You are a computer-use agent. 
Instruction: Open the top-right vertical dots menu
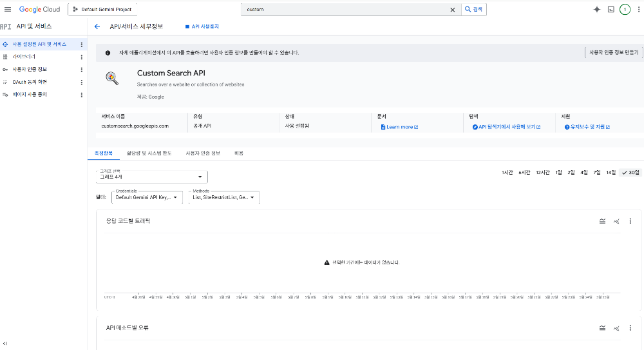click(639, 9)
